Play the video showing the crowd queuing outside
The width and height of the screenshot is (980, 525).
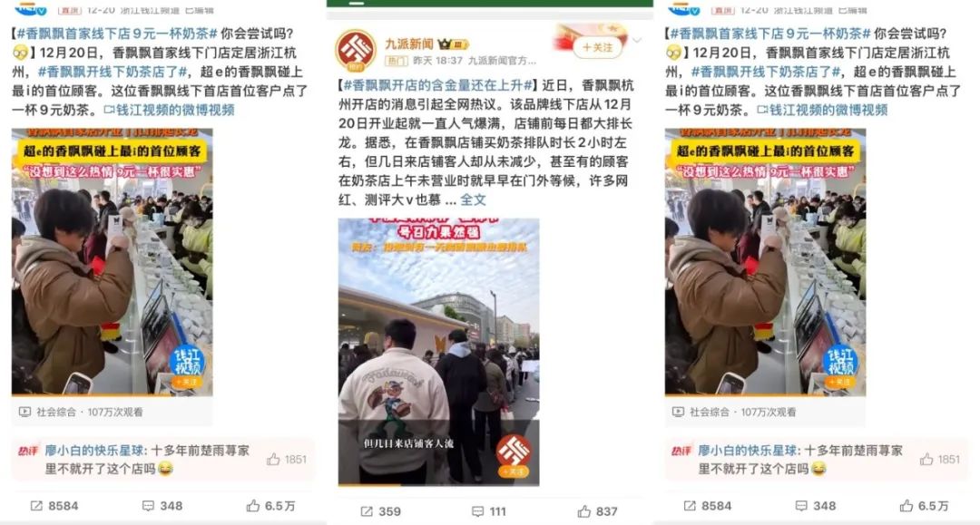pos(438,352)
